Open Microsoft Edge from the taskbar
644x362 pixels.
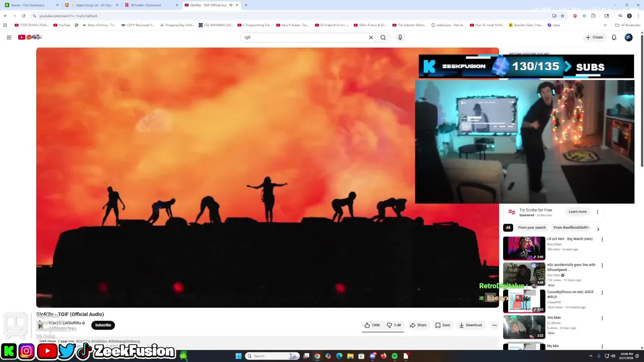339,356
